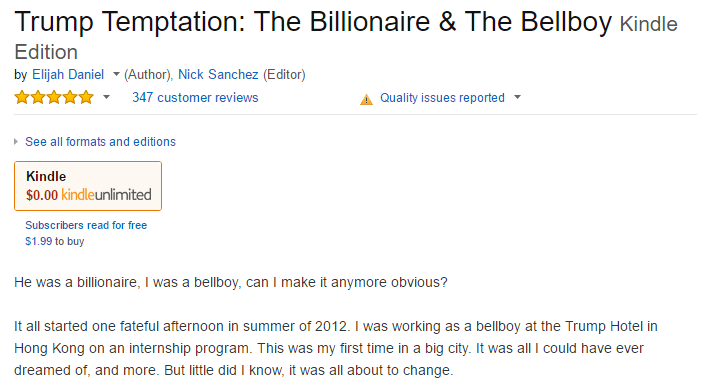View the 347 customer reviews
Viewport: 728px width, 389px height.
coord(195,97)
